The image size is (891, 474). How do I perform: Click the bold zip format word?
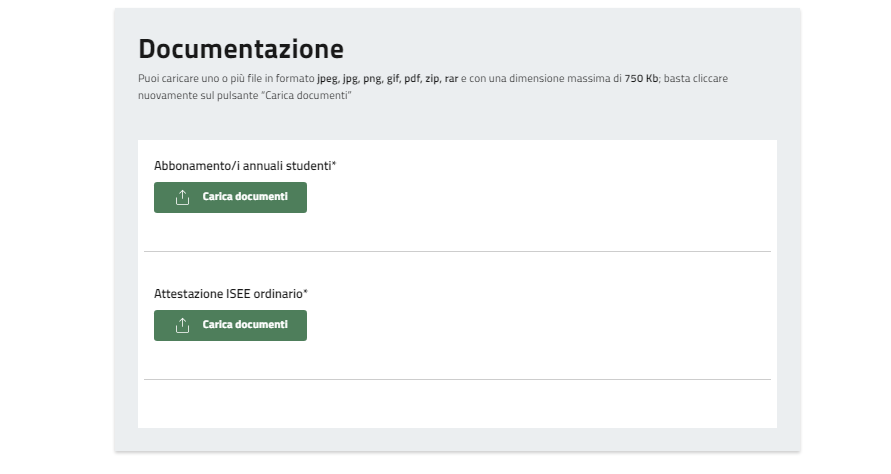(x=432, y=78)
